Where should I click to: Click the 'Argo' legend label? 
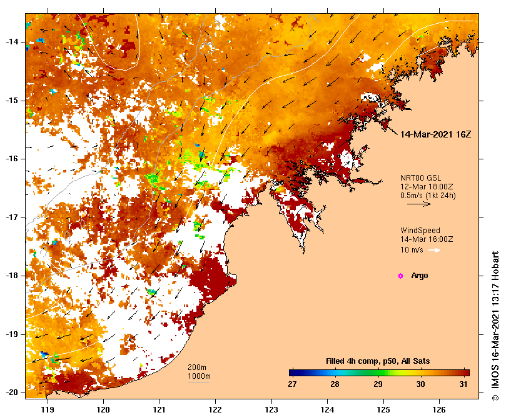[x=420, y=276]
